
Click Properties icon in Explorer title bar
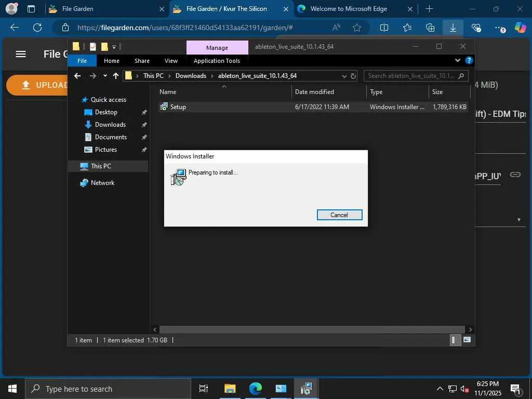[x=92, y=46]
